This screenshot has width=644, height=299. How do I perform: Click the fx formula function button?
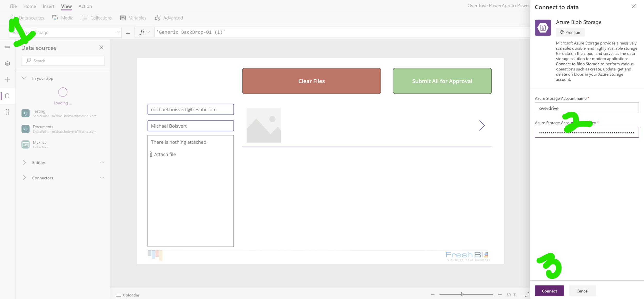click(x=144, y=32)
